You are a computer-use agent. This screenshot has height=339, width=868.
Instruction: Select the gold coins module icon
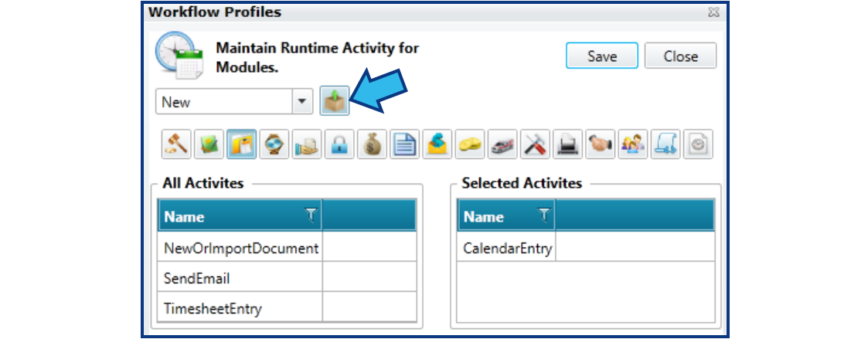(470, 144)
